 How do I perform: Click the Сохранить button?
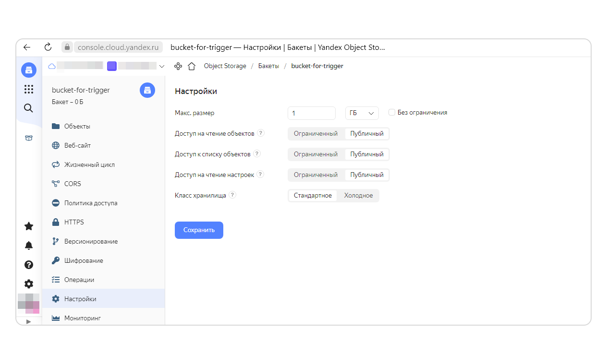click(199, 230)
